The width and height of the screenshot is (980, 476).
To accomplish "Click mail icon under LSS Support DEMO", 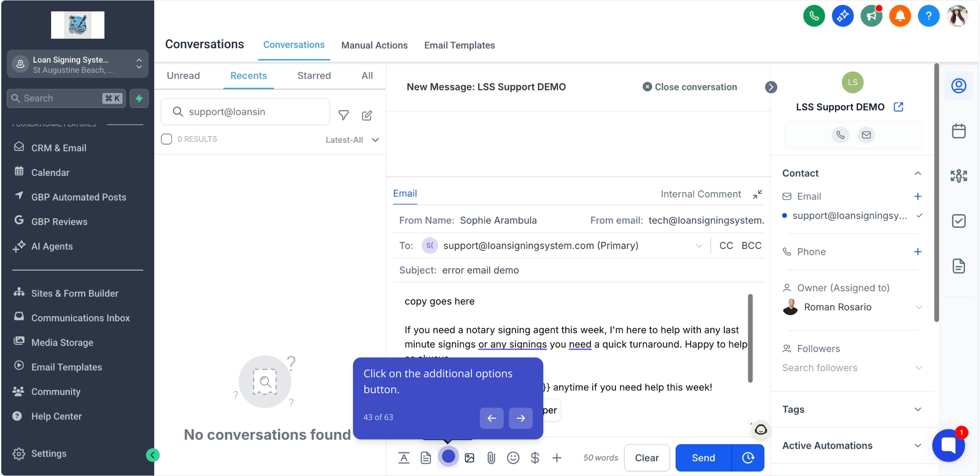I will coord(866,135).
